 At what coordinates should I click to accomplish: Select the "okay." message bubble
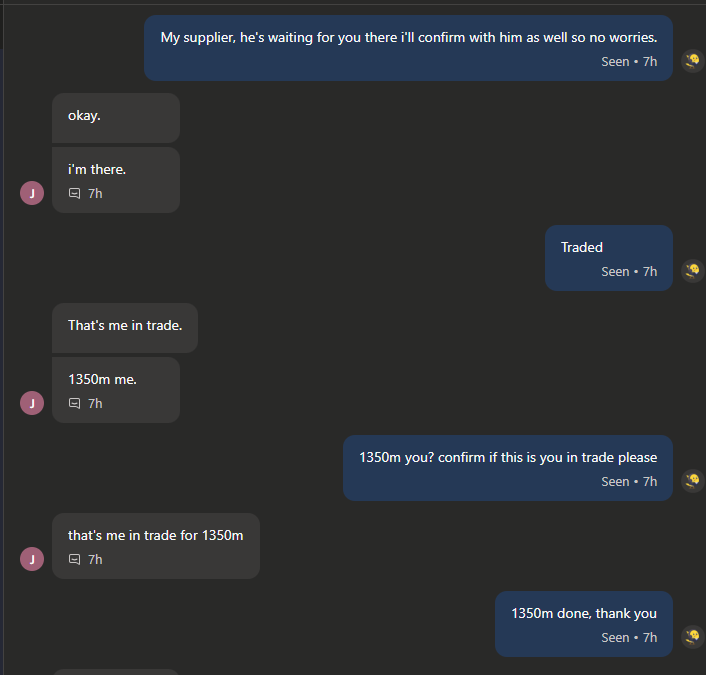click(116, 118)
